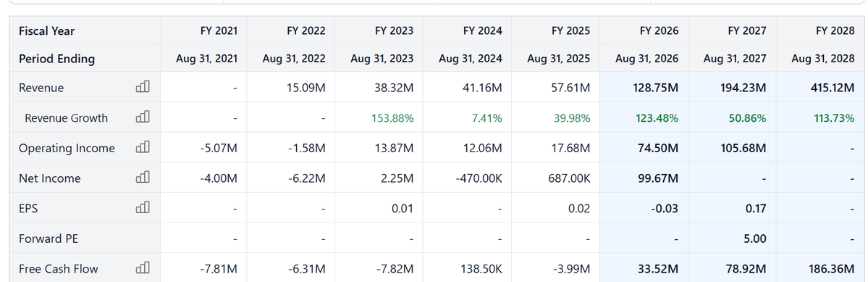Click free cash flow value 138.50K

pyautogui.click(x=481, y=269)
